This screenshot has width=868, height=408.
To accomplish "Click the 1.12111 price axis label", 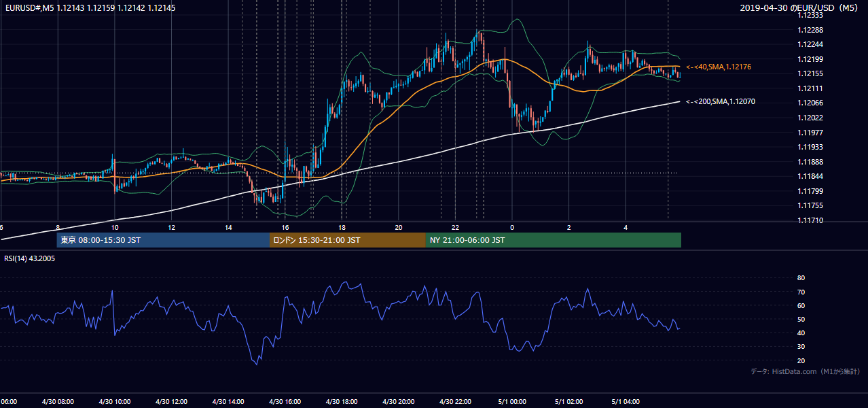I will coord(810,88).
